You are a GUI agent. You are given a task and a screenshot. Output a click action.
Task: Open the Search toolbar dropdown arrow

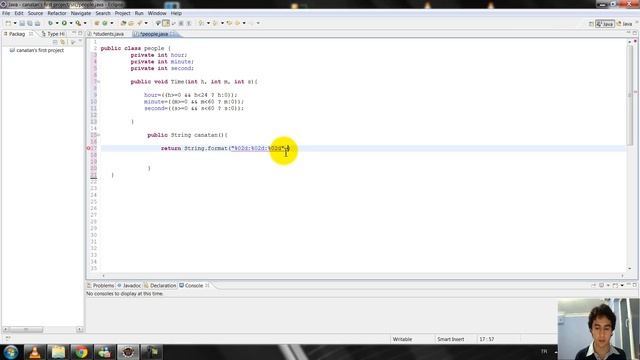click(x=146, y=23)
